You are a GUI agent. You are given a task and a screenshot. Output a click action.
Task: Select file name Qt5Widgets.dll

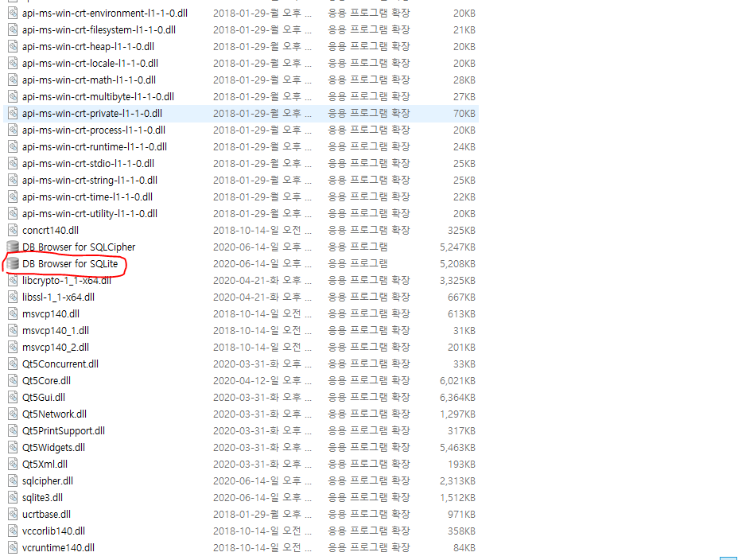pyautogui.click(x=53, y=447)
